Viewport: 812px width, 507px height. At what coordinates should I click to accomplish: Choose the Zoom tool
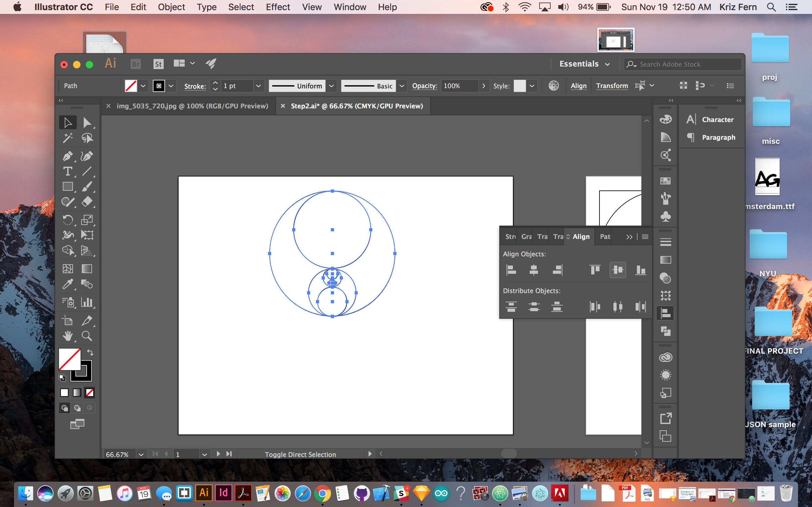(87, 336)
